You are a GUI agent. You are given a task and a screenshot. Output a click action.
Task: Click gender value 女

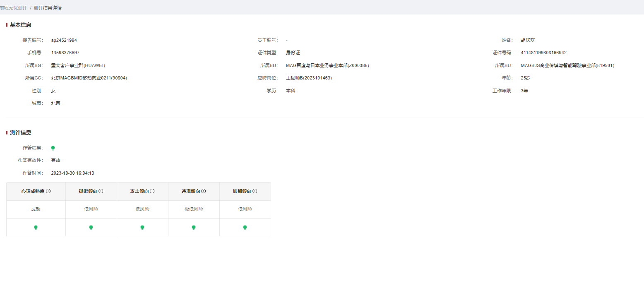point(53,91)
